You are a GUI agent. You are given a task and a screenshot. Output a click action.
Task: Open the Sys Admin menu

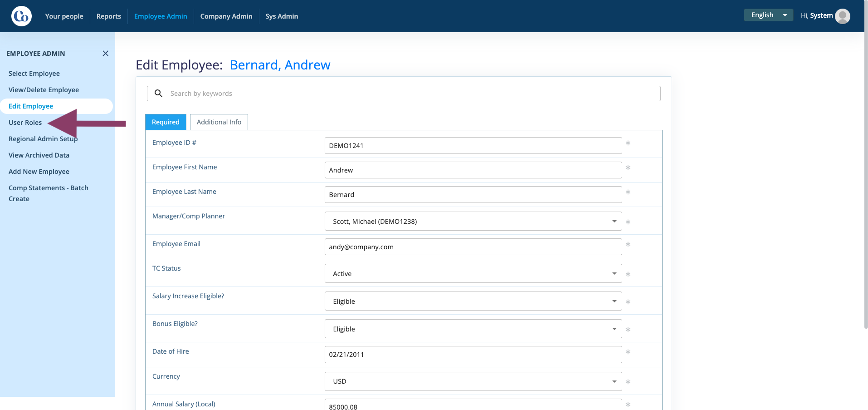282,16
